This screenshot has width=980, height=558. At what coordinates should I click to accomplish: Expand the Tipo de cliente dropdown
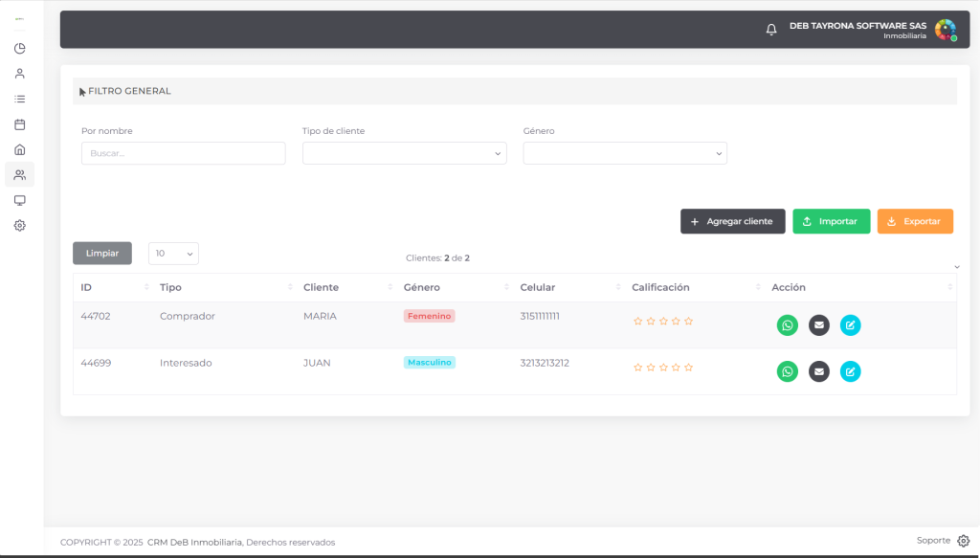(x=404, y=153)
